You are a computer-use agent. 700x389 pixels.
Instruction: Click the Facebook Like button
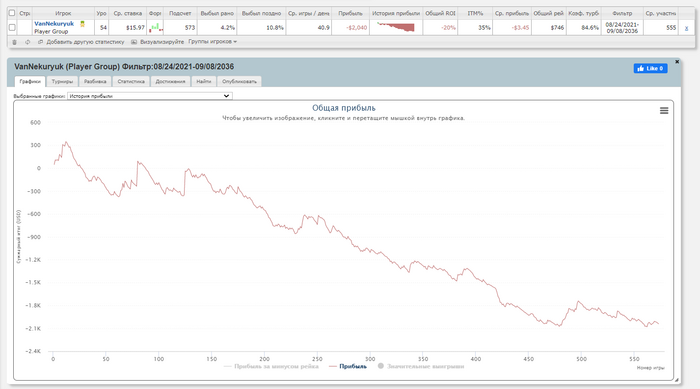click(x=650, y=68)
